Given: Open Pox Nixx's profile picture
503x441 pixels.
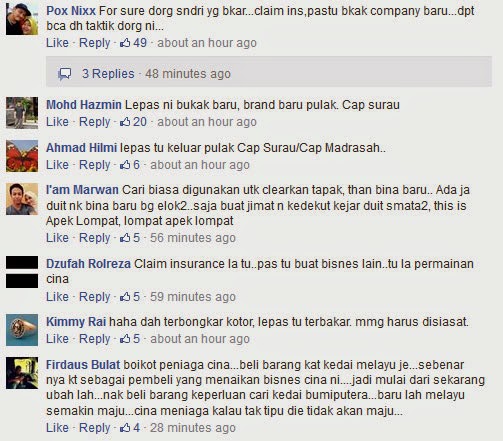Looking at the screenshot, I should coord(22,19).
